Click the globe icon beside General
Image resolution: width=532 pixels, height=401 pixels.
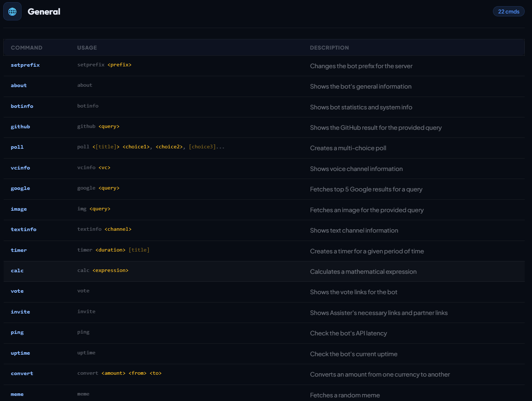(x=12, y=12)
